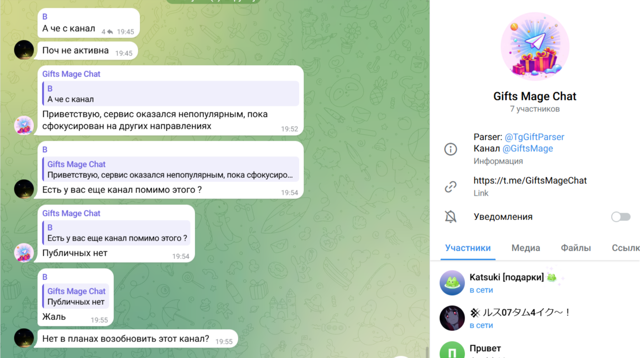Switch to the Медиа tab
The width and height of the screenshot is (644, 358).
tap(526, 248)
